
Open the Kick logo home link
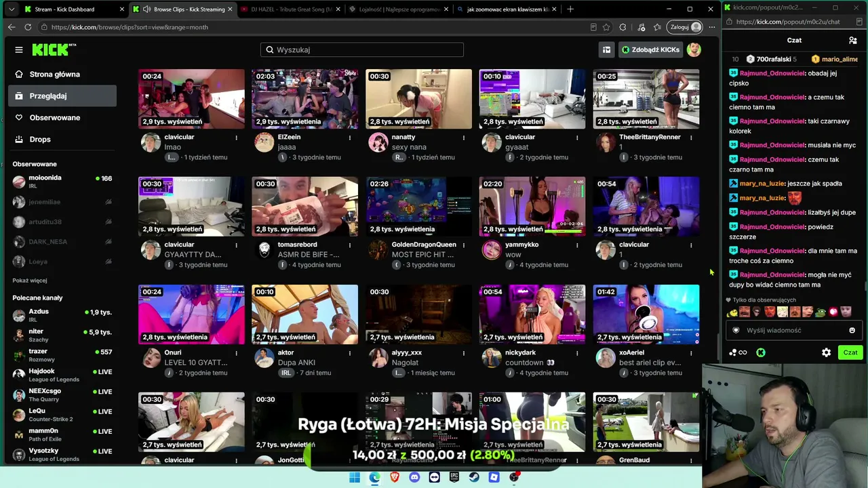coord(54,49)
